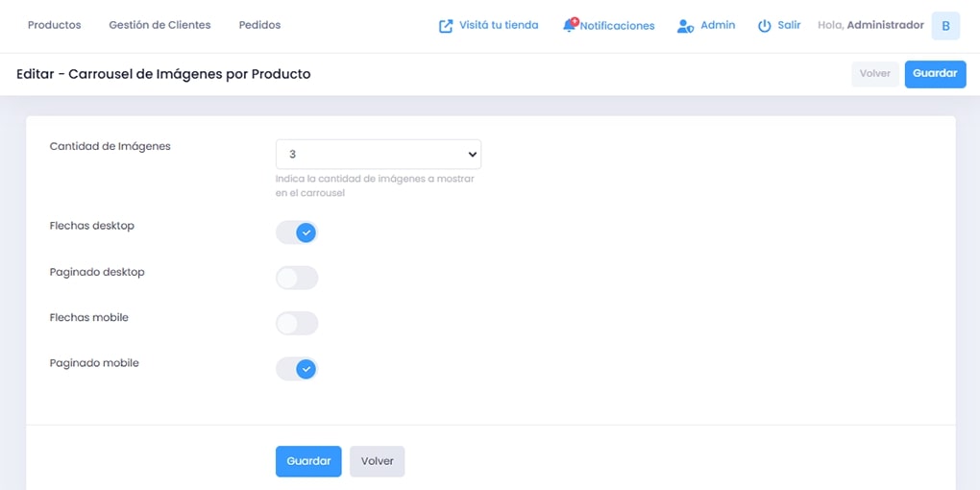Open the Visitá tu tienda link

(x=499, y=25)
